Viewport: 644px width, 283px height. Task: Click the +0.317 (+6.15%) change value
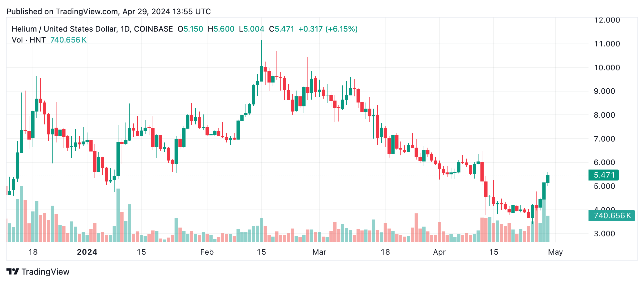328,29
